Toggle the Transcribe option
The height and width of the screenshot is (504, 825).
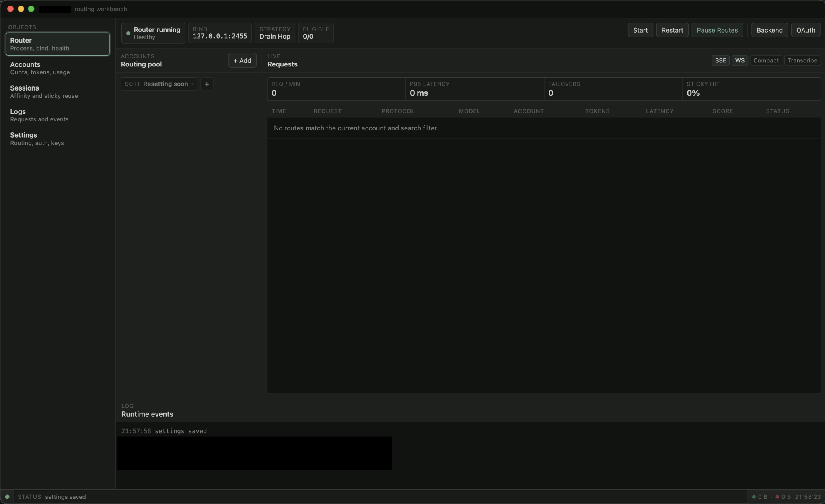point(802,60)
